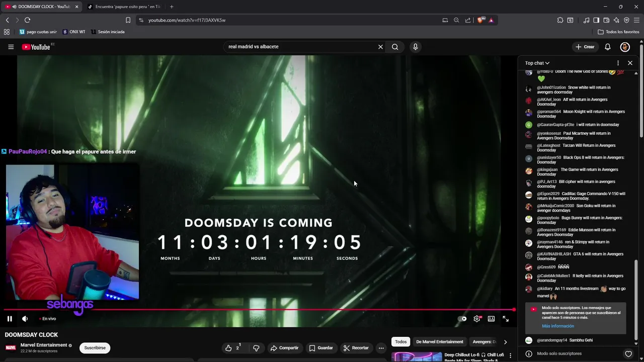Open a new browser tab
This screenshot has width=644, height=362.
click(x=172, y=7)
